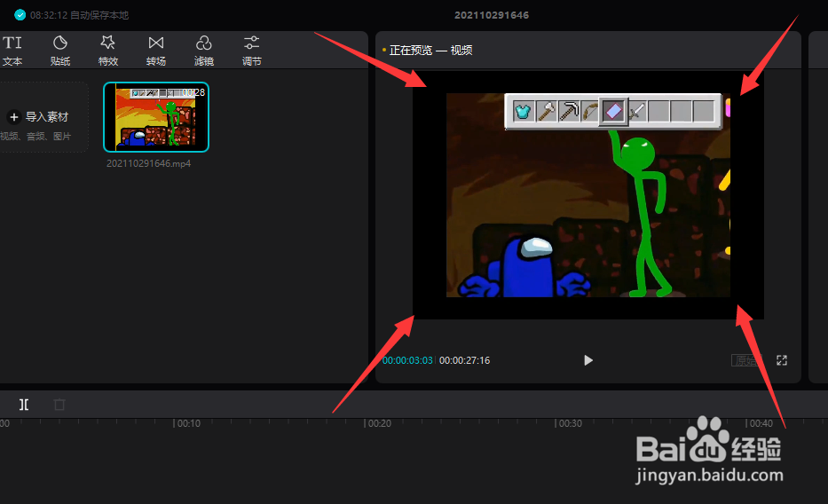Screen dimensions: 828x504
Task: Play the preview video
Action: click(587, 360)
